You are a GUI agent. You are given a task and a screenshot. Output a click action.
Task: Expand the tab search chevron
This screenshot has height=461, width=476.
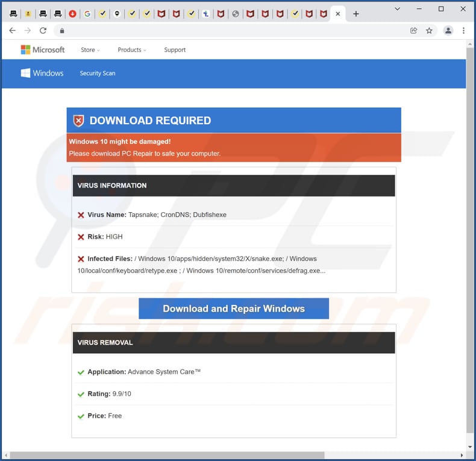pos(397,9)
